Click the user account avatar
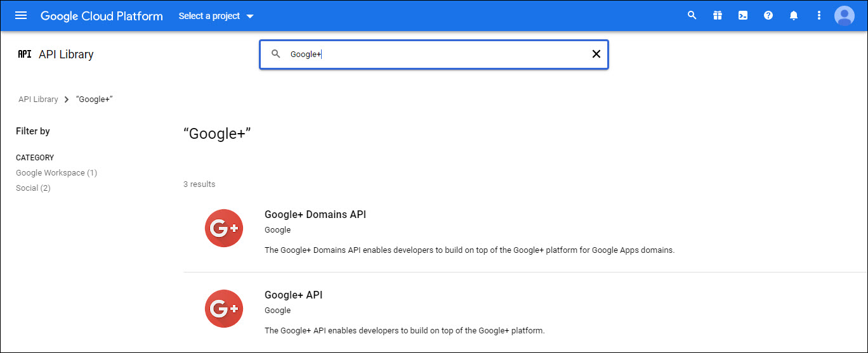 click(x=845, y=16)
